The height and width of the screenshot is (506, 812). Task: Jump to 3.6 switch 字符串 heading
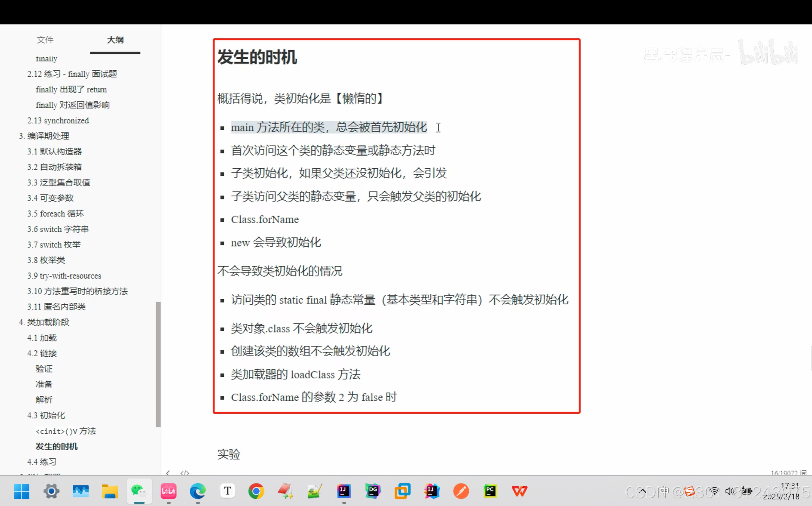point(58,229)
